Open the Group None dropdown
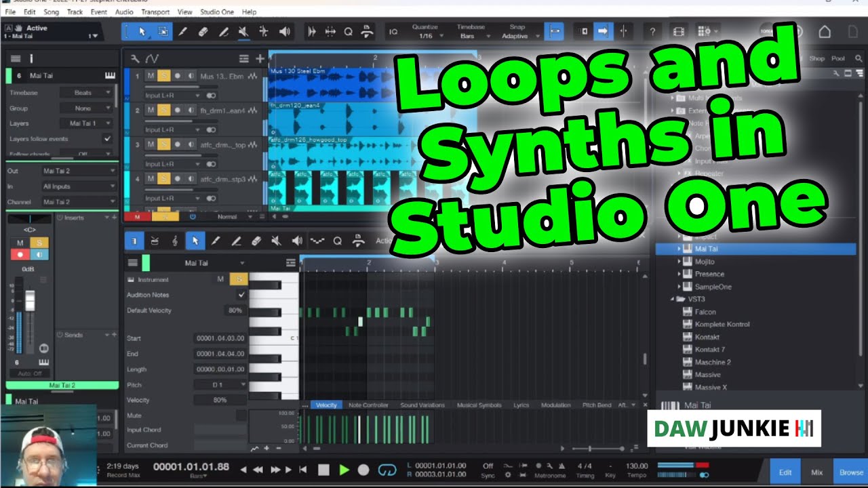 click(x=85, y=108)
